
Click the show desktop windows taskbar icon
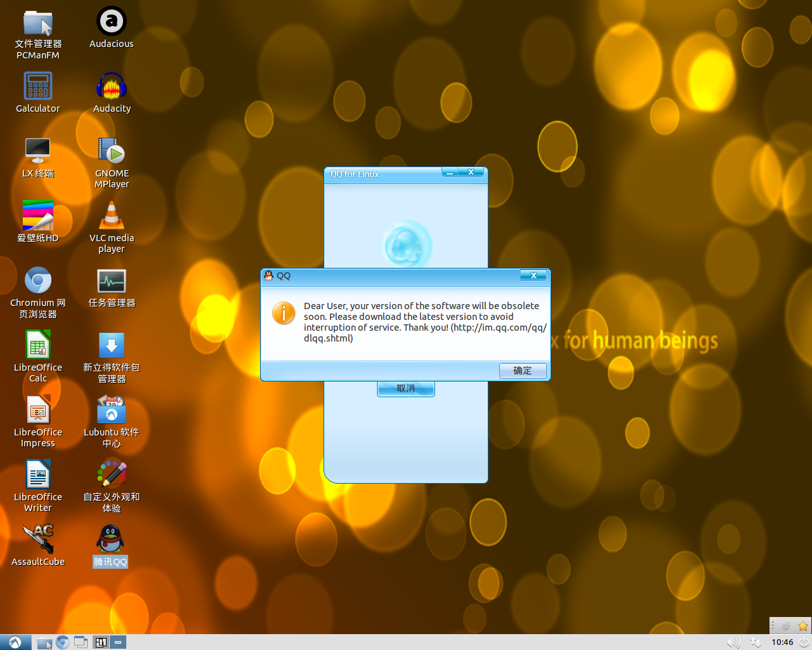(x=81, y=642)
